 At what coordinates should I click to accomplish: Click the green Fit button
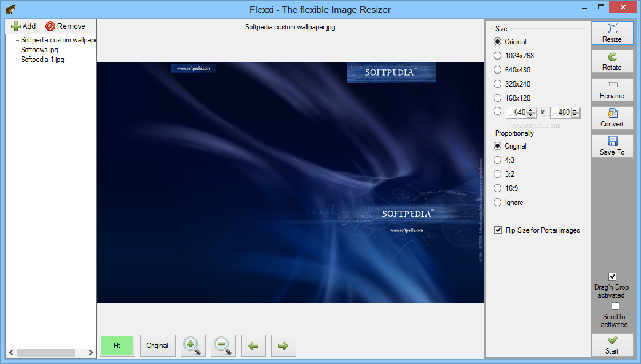[x=117, y=346]
